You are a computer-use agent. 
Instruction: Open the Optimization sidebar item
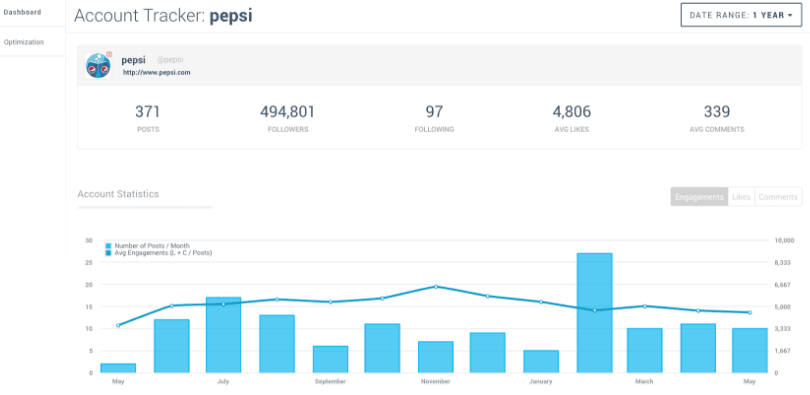(x=24, y=42)
